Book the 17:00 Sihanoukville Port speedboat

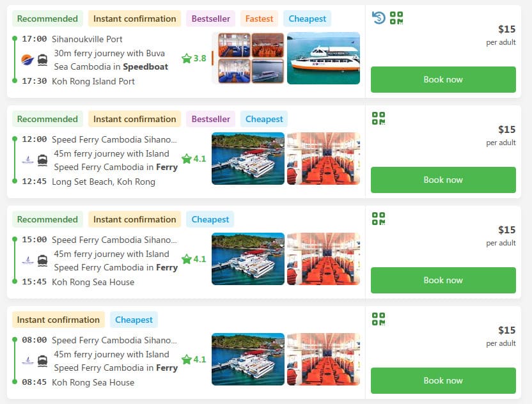coord(443,79)
